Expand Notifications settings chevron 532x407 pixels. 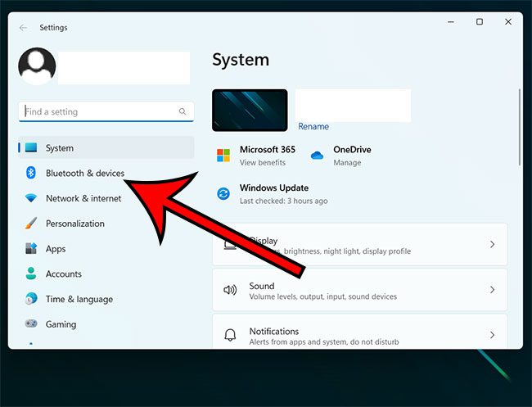[492, 335]
